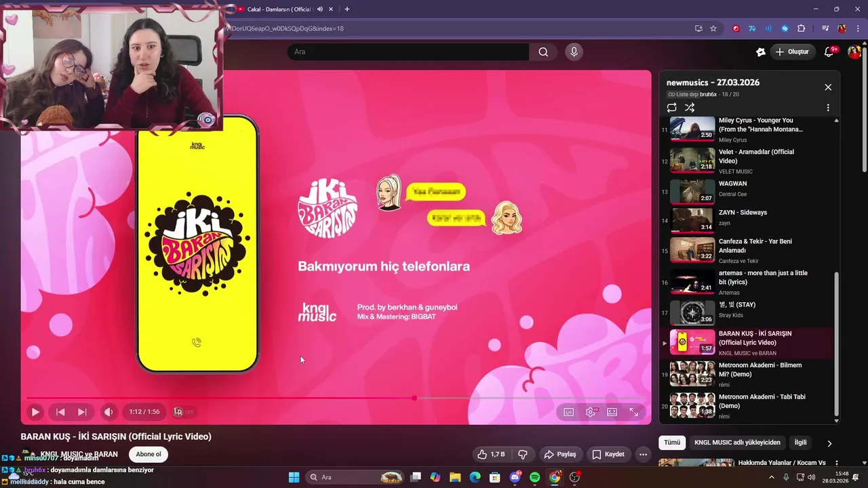Open the new tab button in Chrome
Viewport: 868px width, 488px height.
coord(347,9)
